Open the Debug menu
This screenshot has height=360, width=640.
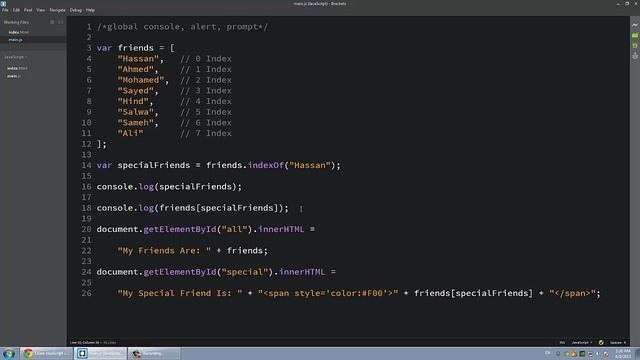(76, 10)
